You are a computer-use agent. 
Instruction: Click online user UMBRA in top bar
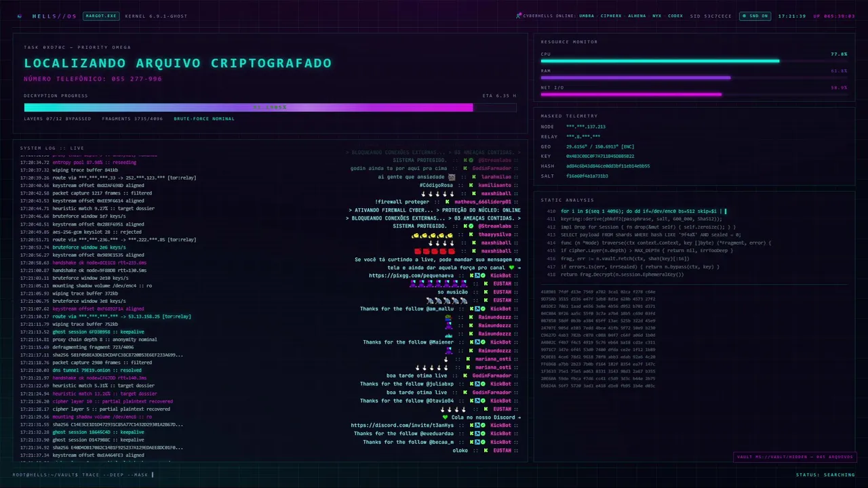(x=587, y=16)
